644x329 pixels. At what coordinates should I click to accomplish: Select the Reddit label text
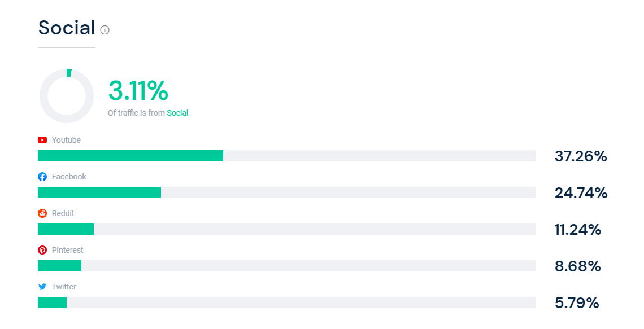(63, 213)
